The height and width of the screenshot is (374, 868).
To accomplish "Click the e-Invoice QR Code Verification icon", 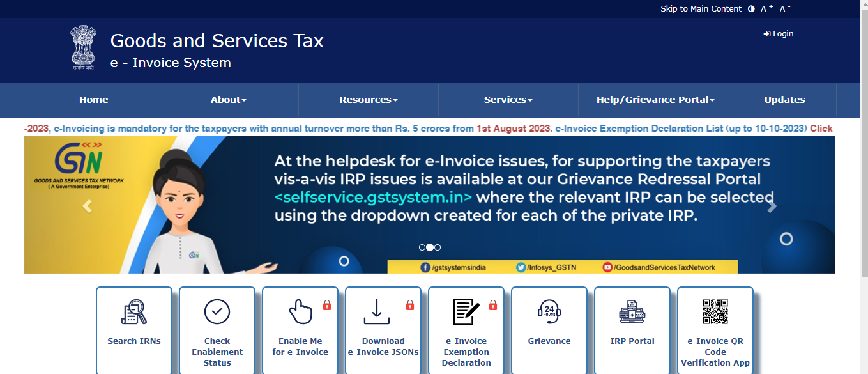I will (x=715, y=312).
